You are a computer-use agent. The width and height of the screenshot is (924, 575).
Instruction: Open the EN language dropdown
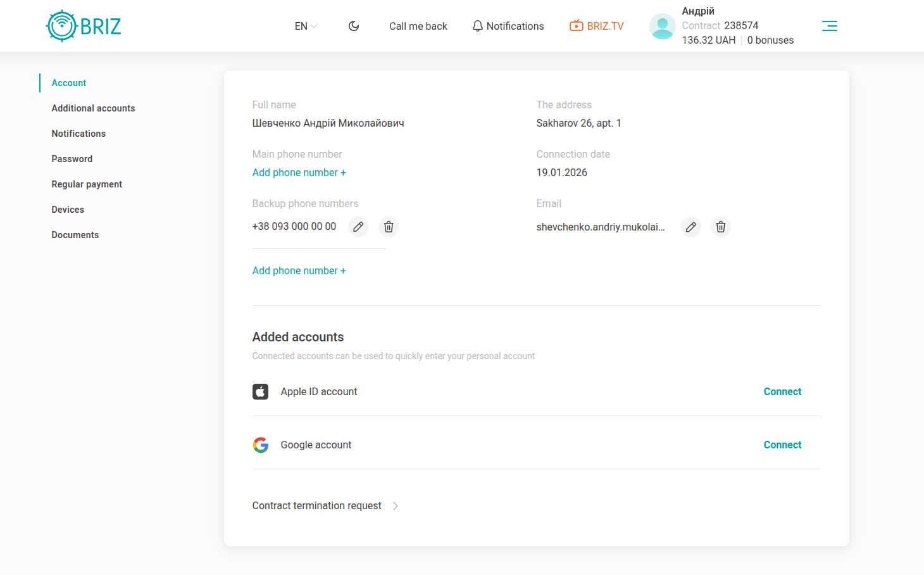point(306,26)
